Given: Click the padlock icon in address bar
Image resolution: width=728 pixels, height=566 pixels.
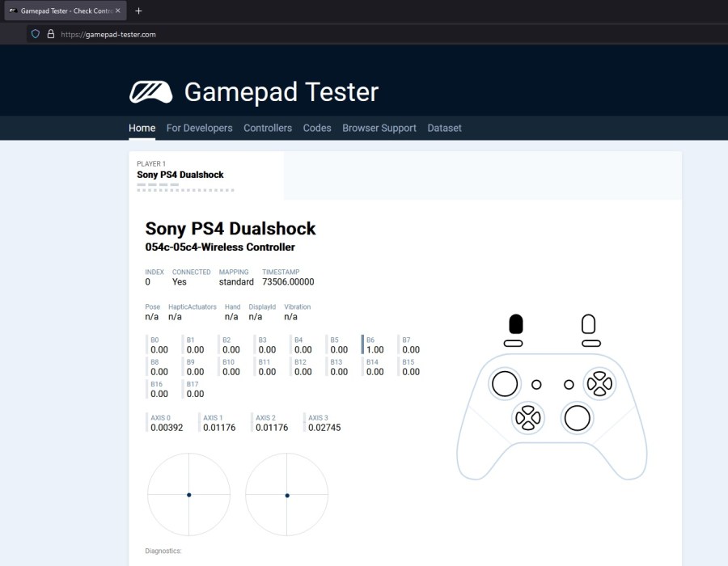Looking at the screenshot, I should coord(50,34).
